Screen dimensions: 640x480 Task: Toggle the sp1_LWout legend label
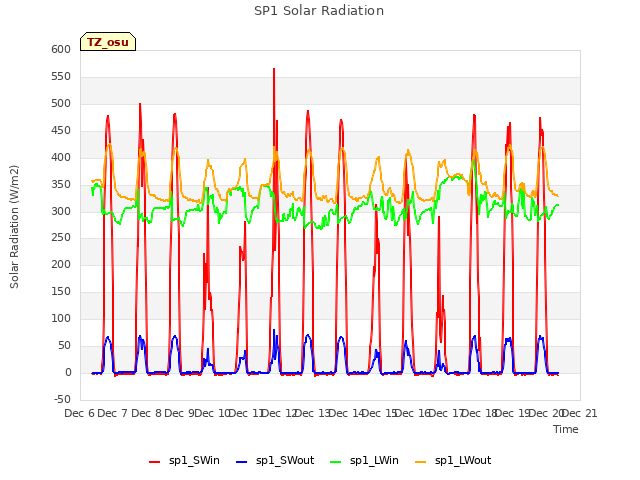click(463, 460)
